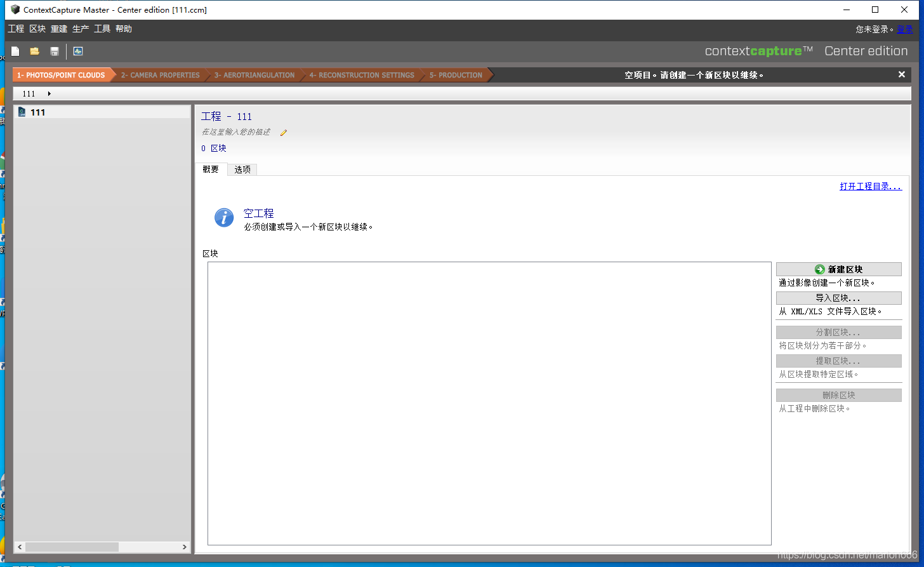924x567 pixels.
Task: Open the 重建 menu
Action: click(x=59, y=29)
